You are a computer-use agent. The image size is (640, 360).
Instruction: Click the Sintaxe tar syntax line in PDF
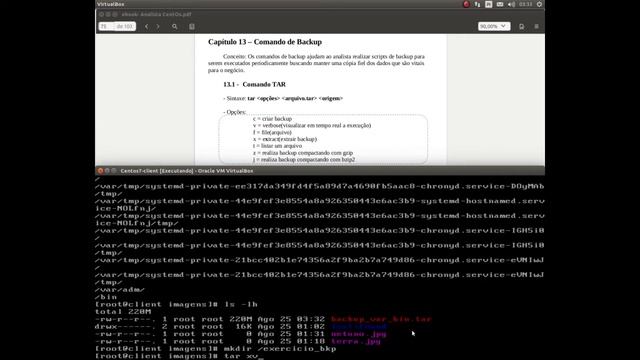(283, 98)
